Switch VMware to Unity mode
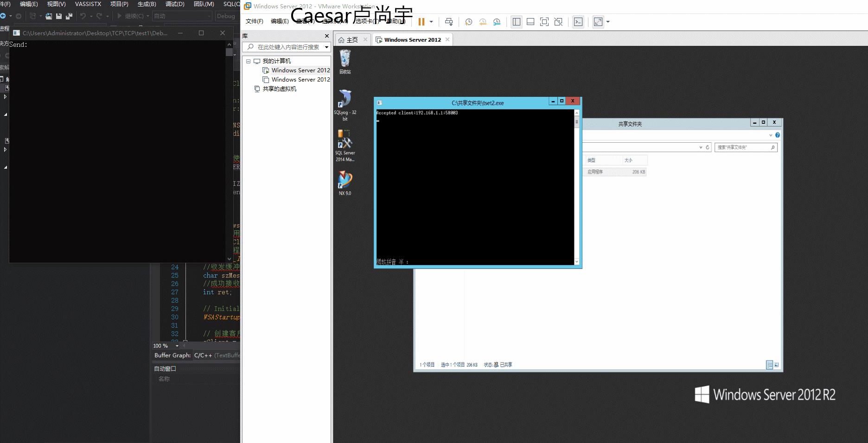Viewport: 868px width, 443px height. coord(558,22)
